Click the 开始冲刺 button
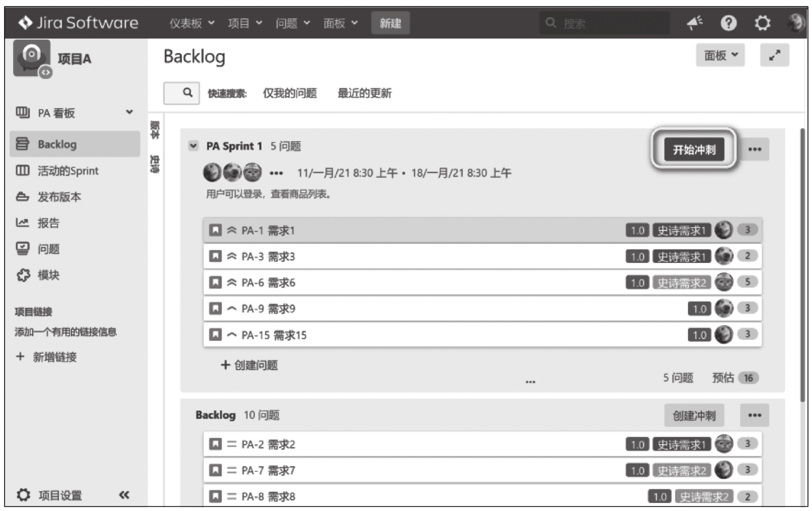Image resolution: width=812 pixels, height=511 pixels. (694, 150)
